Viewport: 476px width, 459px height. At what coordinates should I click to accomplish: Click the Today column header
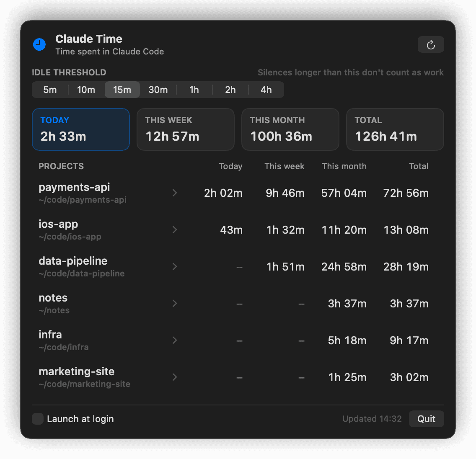[x=231, y=166]
